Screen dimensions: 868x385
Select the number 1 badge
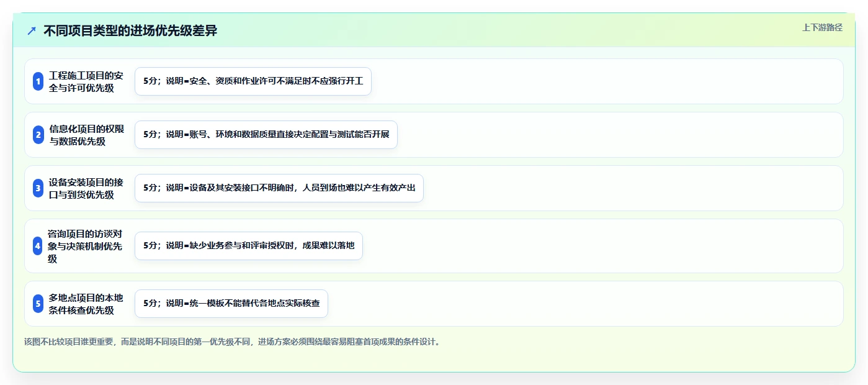pyautogui.click(x=38, y=81)
